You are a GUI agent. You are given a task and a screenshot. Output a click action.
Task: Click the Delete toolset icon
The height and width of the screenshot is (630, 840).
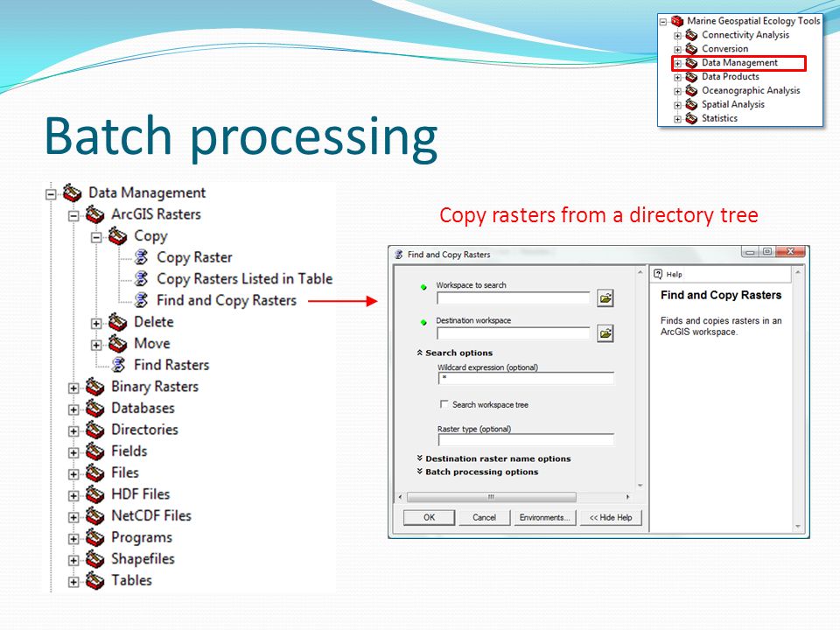click(118, 322)
